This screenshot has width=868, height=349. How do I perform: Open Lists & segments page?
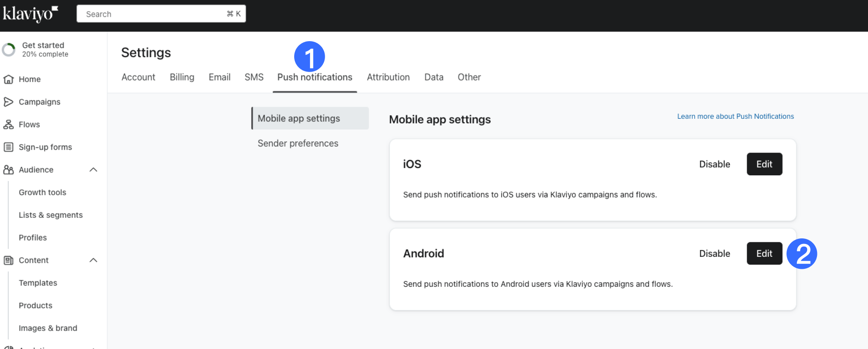pos(51,215)
